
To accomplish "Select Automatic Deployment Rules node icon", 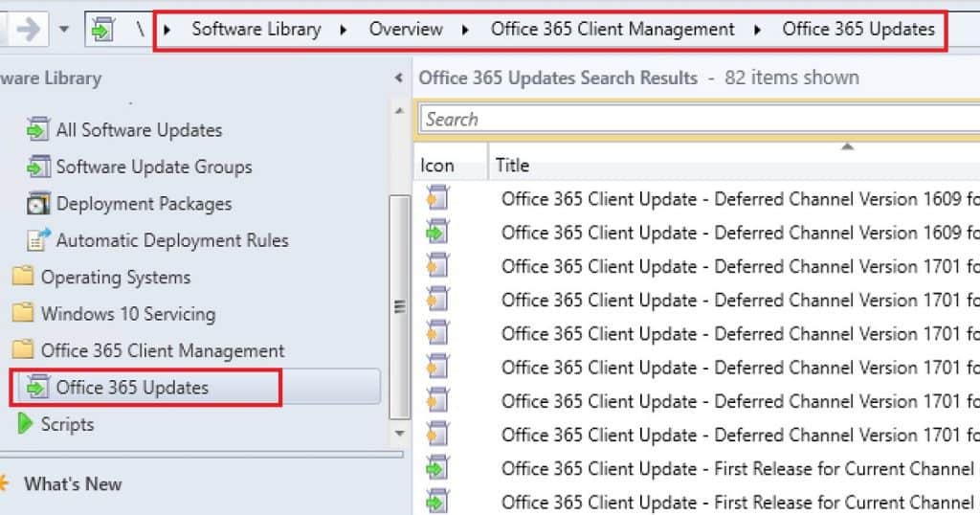I will pos(38,240).
